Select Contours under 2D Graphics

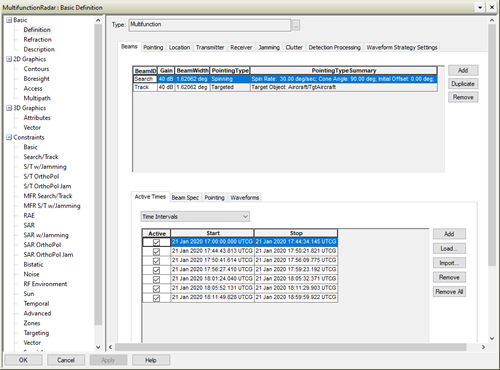36,69
